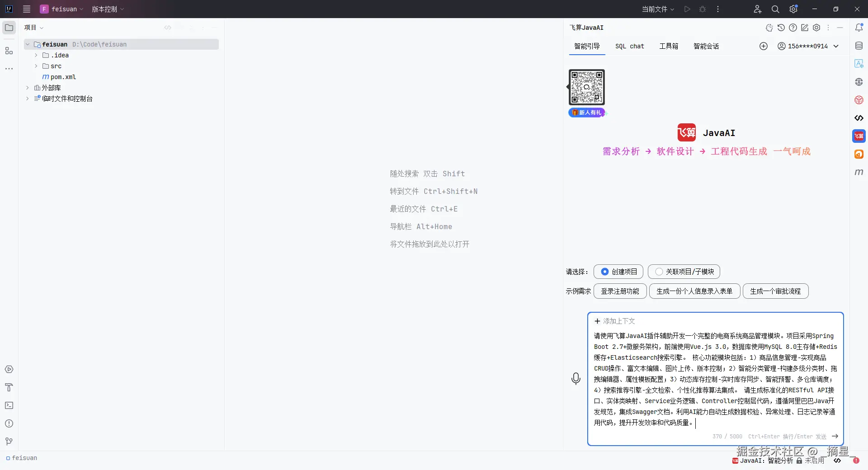
Task: Switch to the 智能会话 tab
Action: click(x=706, y=46)
